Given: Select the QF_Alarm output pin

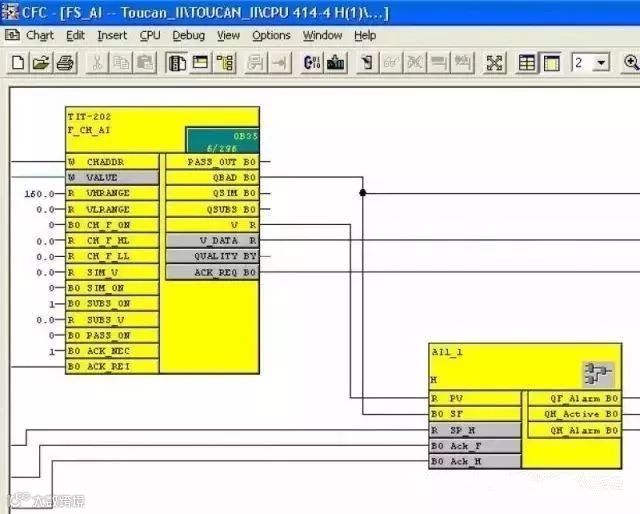Looking at the screenshot, I should 575,398.
